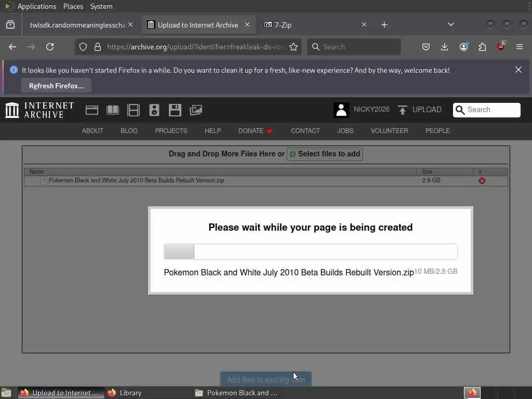
Task: Close the twlsdk.randommeaninglesscha tab
Action: point(130,24)
